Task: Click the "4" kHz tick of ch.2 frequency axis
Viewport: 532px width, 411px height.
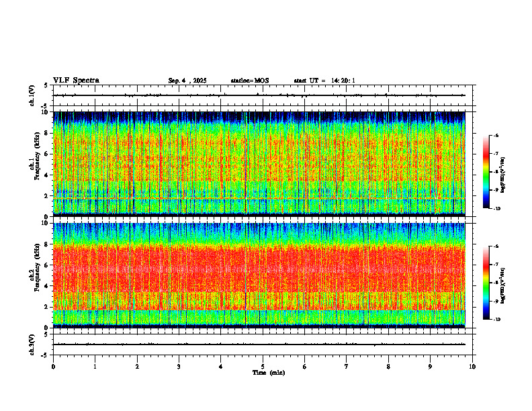Action: point(46,286)
